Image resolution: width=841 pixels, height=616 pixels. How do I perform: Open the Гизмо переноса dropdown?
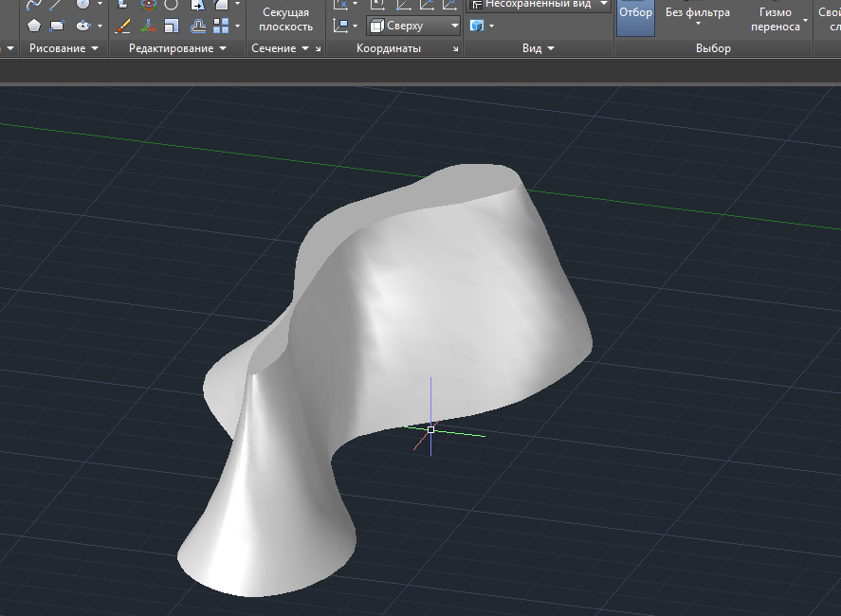click(x=806, y=20)
